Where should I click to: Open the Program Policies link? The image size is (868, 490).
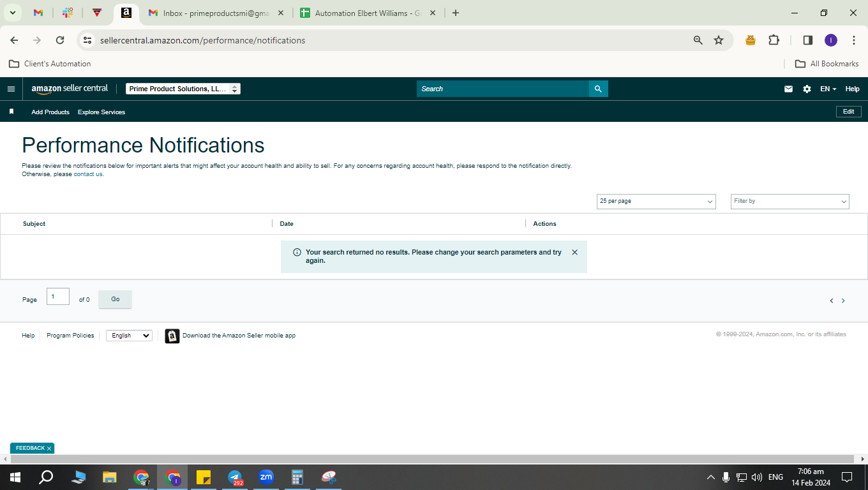pyautogui.click(x=70, y=336)
